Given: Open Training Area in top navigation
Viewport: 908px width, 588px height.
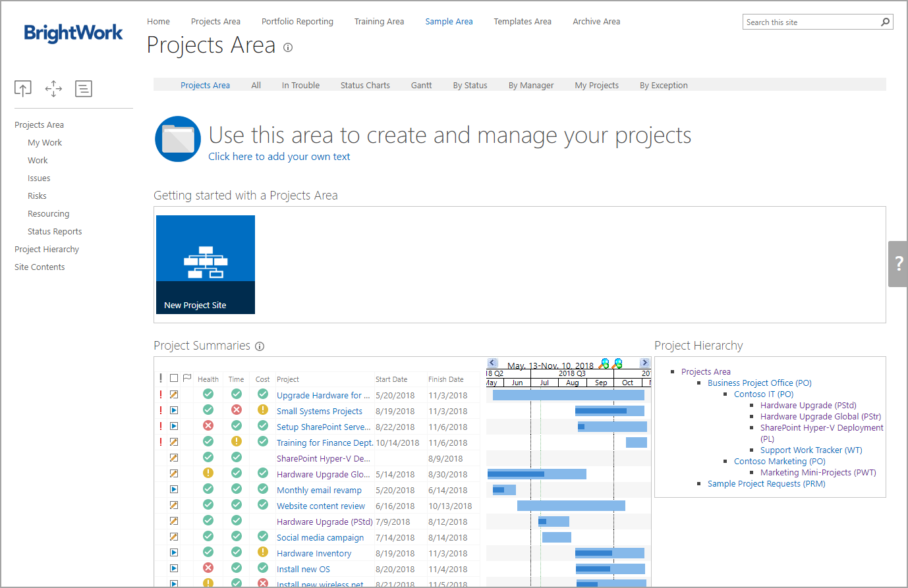Looking at the screenshot, I should (x=379, y=21).
